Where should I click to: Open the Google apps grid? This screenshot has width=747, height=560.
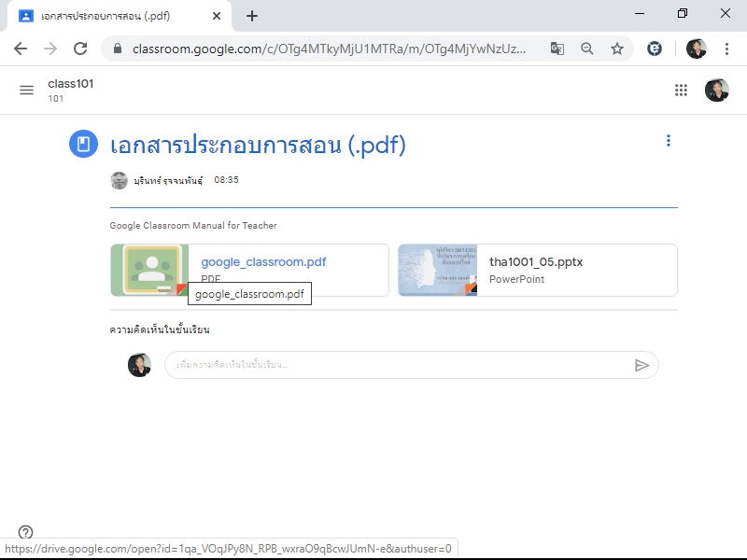[681, 90]
